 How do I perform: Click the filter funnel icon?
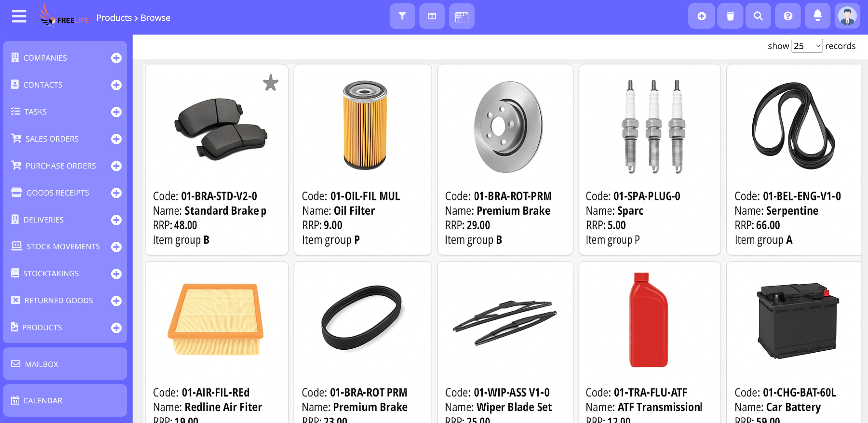point(402,16)
